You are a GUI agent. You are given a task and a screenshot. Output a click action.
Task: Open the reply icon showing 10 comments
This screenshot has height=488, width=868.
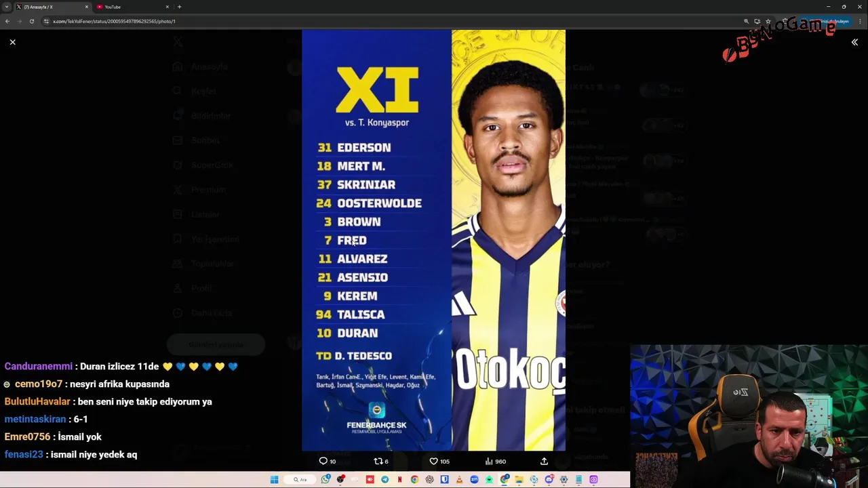(328, 461)
